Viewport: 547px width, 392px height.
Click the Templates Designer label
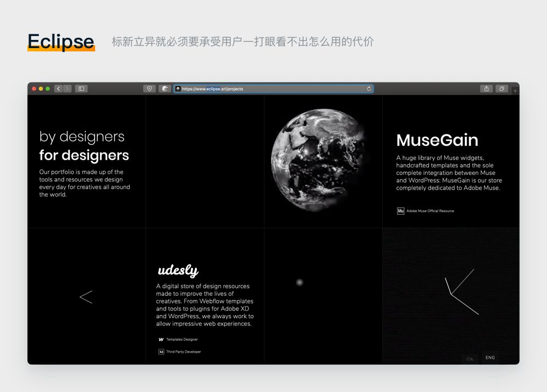(182, 340)
